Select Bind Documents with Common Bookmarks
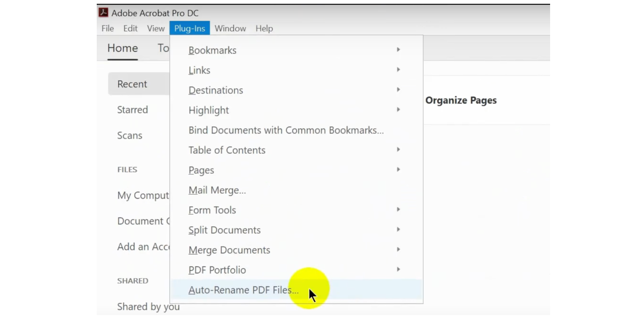Viewport: 644px width, 318px height. (286, 130)
